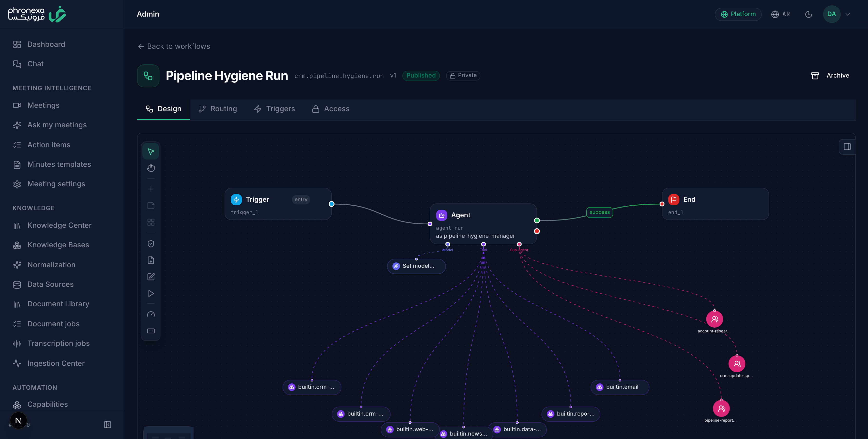Toggle dark mode moon icon

point(808,14)
